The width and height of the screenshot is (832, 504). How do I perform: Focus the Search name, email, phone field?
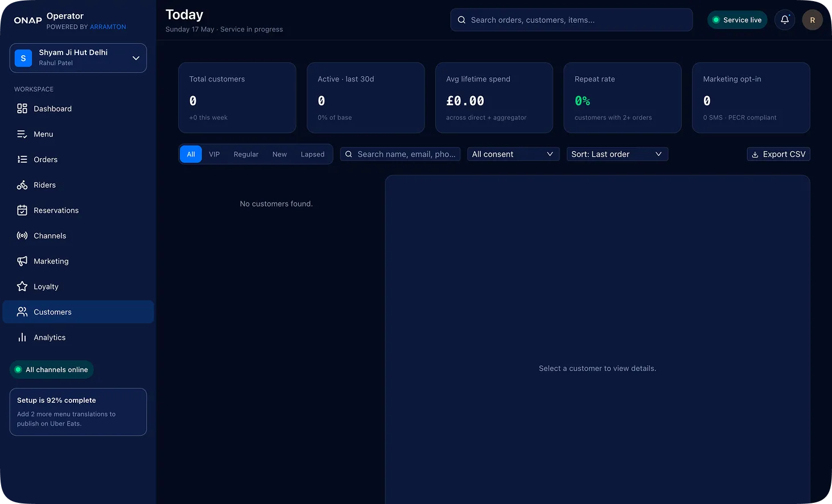[400, 154]
